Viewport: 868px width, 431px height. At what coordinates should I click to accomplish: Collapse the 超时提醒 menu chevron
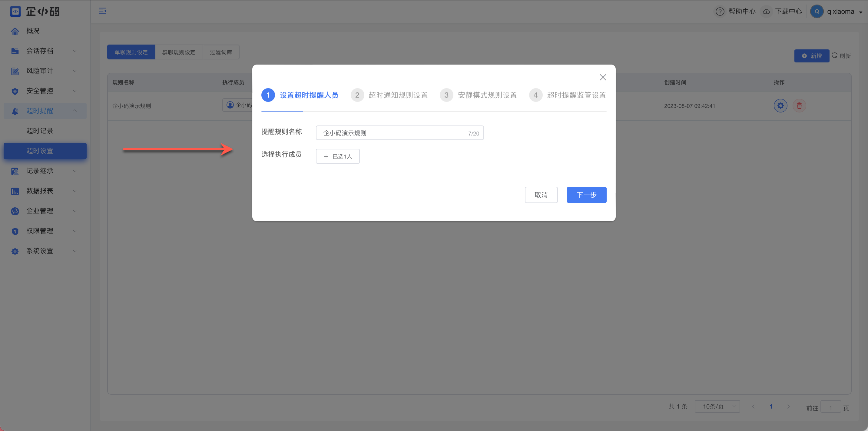75,111
